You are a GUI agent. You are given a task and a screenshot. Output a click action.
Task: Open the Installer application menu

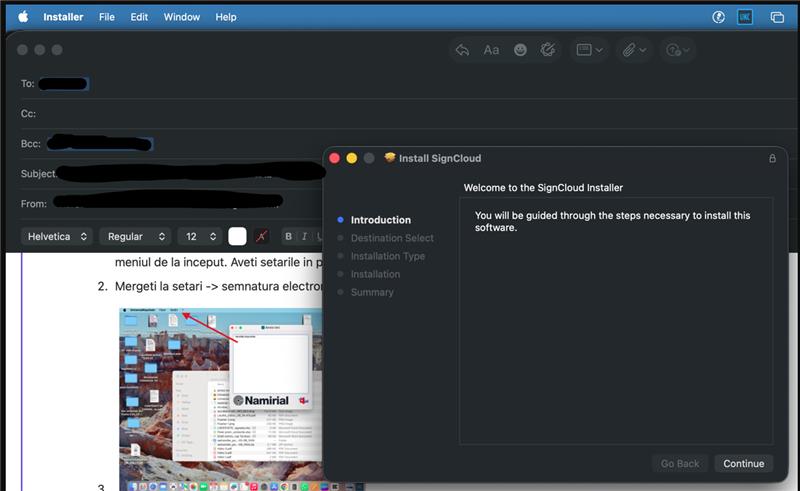tap(63, 17)
